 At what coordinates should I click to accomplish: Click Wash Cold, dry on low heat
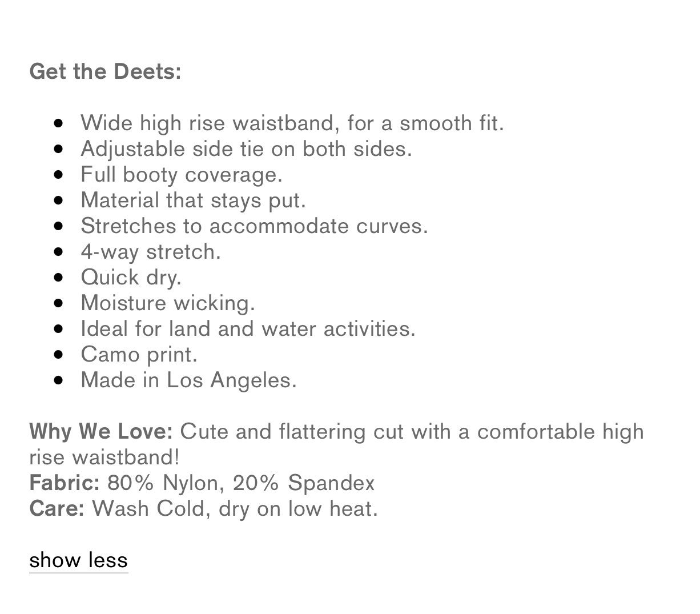click(235, 508)
